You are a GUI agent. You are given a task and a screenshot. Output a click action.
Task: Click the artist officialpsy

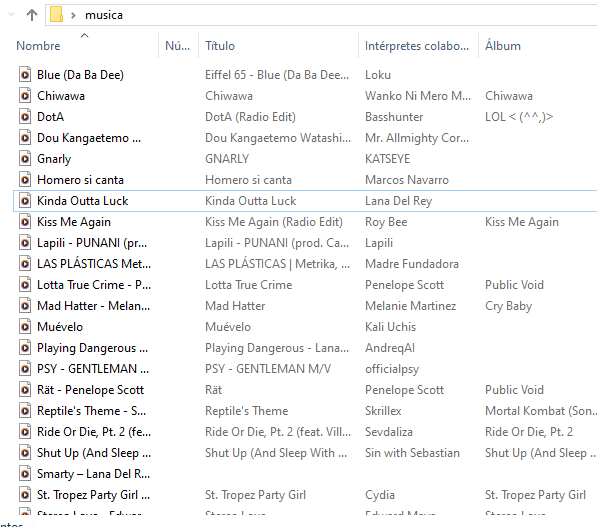[392, 369]
